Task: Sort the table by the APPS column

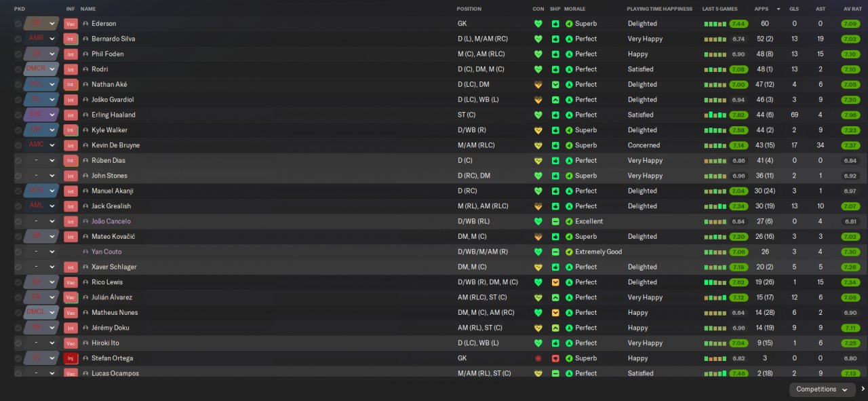Action: pyautogui.click(x=762, y=9)
